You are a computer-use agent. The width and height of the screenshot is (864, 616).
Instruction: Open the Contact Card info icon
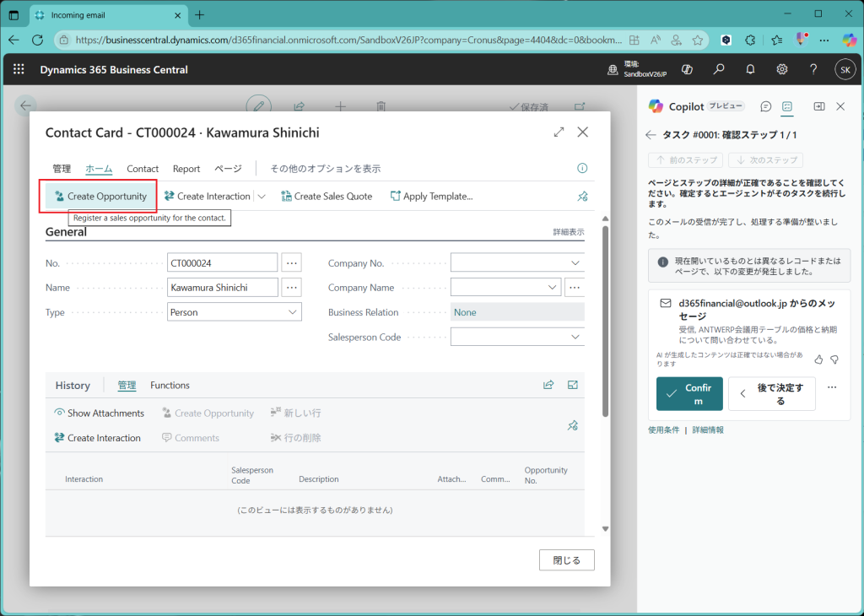[582, 168]
